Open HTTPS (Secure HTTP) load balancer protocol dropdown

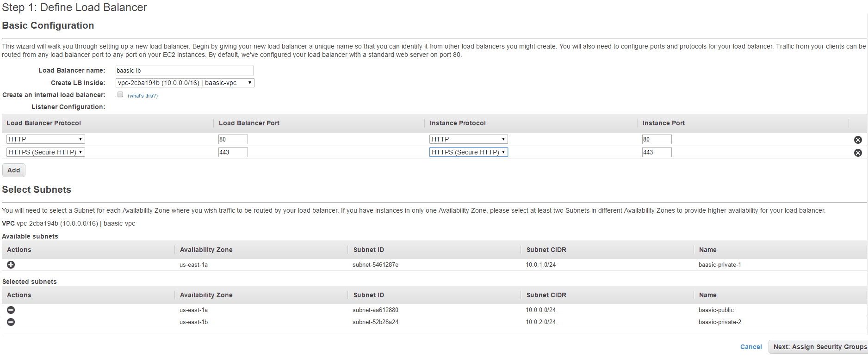45,152
